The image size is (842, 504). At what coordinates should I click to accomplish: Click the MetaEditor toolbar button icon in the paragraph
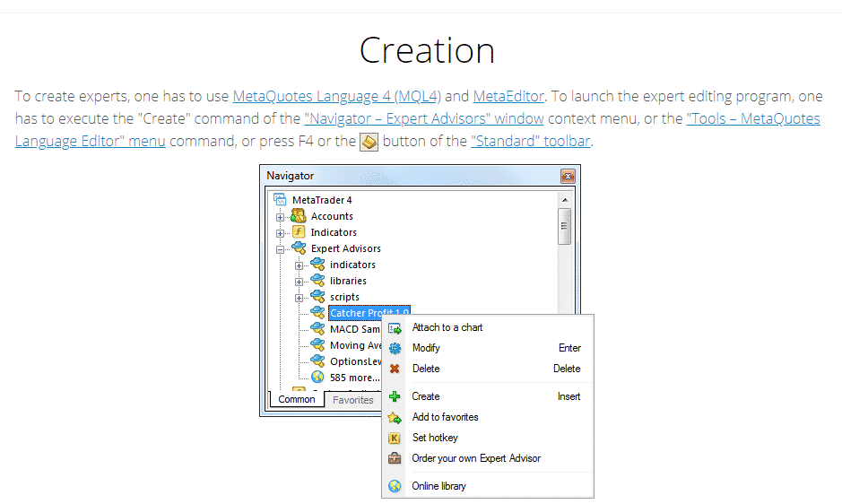tap(369, 142)
